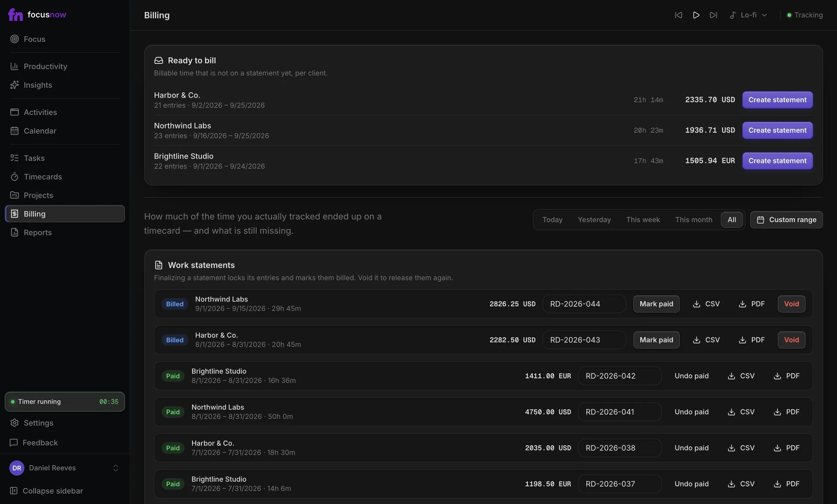
Task: Skip to next music track
Action: 713,15
